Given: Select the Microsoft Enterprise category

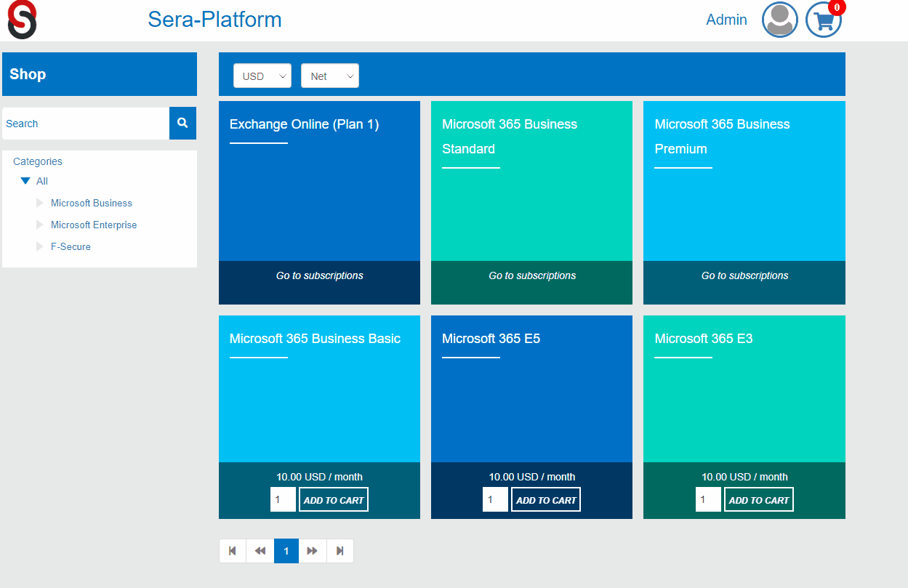Looking at the screenshot, I should pos(93,225).
